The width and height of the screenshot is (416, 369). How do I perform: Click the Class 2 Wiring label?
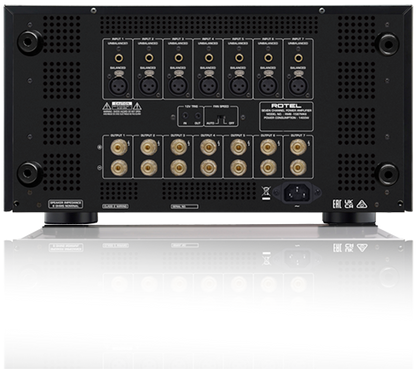115,206
